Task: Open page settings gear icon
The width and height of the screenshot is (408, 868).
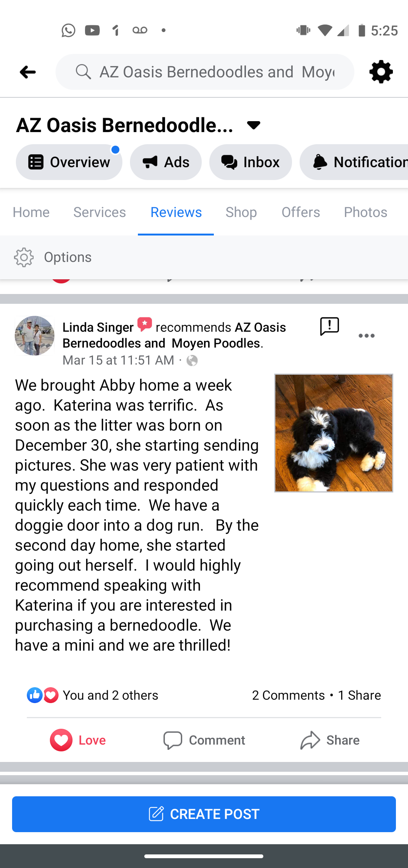Action: [x=381, y=72]
